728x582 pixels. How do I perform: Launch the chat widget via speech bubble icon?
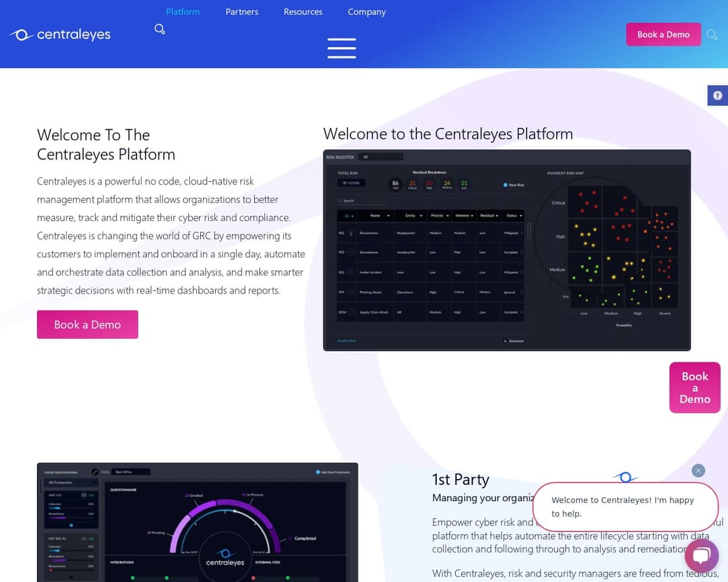(x=702, y=555)
